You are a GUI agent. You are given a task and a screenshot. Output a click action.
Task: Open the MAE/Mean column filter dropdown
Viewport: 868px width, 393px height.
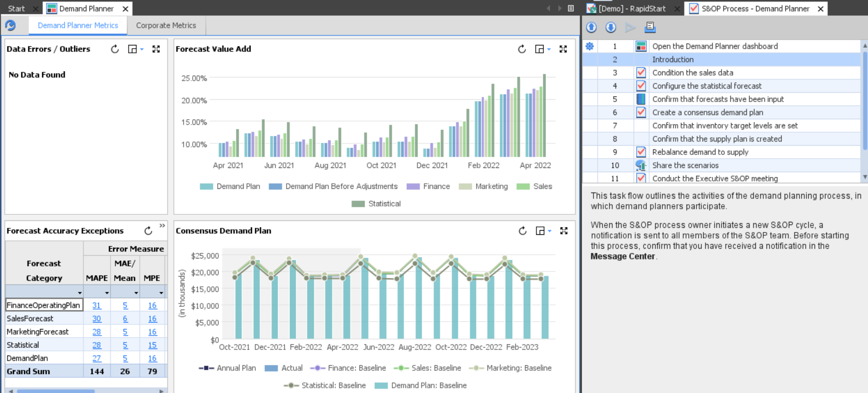point(136,293)
